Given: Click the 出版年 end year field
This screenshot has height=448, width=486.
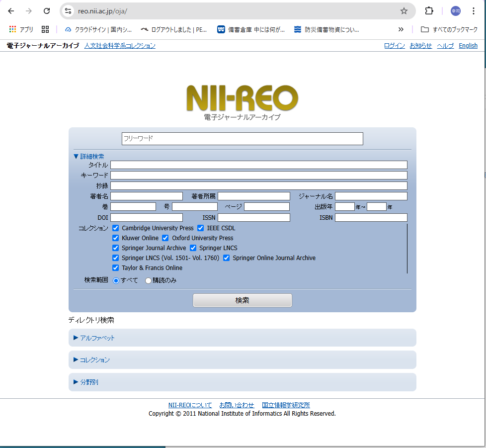Looking at the screenshot, I should coord(377,207).
